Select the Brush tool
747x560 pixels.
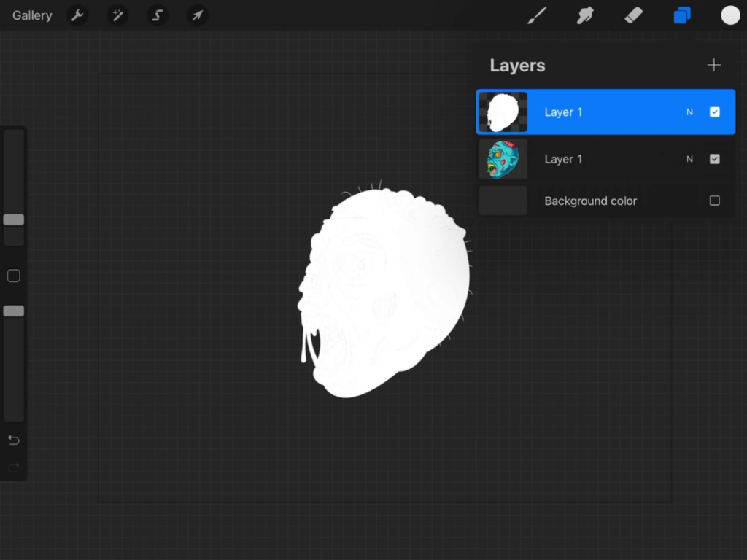click(x=538, y=15)
